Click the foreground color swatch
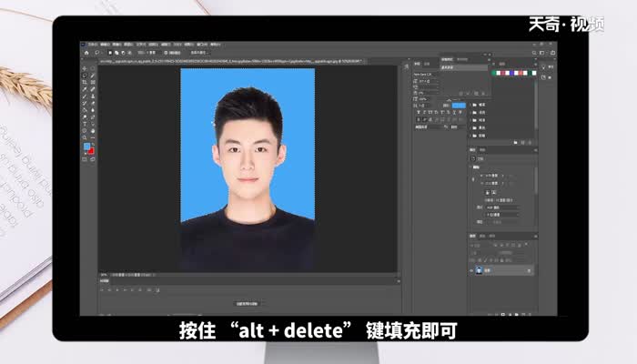 coord(86,146)
